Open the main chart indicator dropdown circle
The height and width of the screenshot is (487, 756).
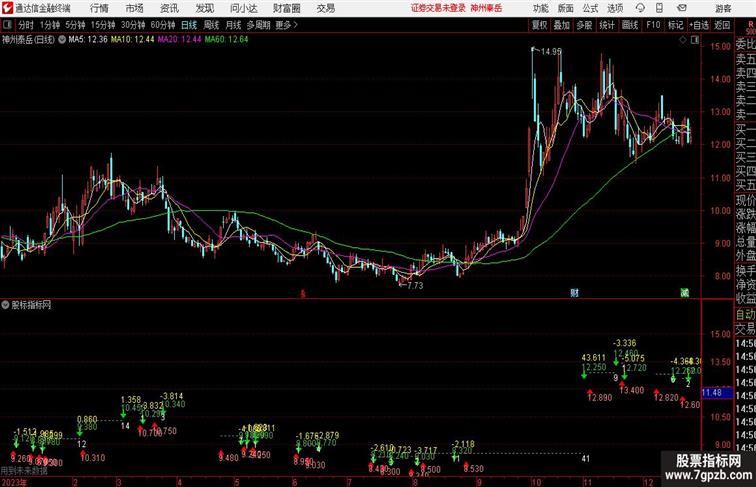click(x=62, y=40)
